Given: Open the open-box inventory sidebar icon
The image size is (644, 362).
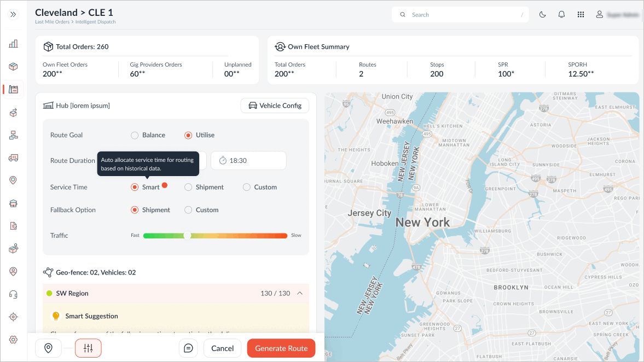Looking at the screenshot, I should tap(13, 248).
